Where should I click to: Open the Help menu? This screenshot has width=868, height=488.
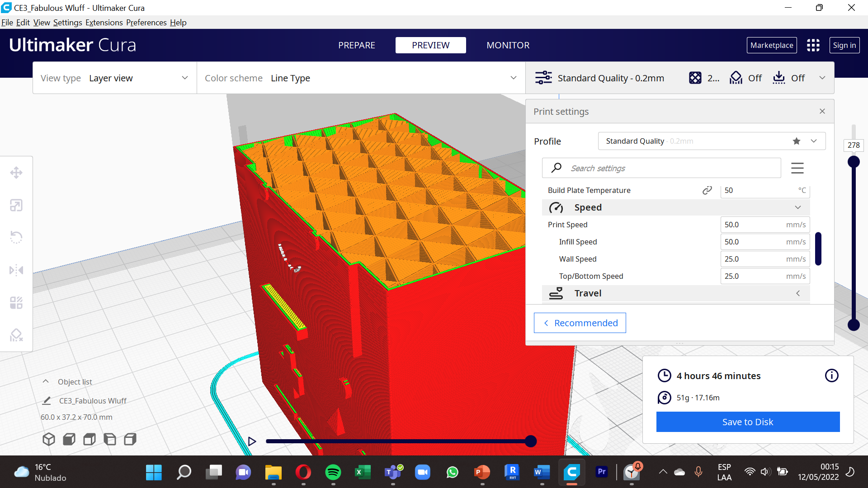[x=178, y=23]
